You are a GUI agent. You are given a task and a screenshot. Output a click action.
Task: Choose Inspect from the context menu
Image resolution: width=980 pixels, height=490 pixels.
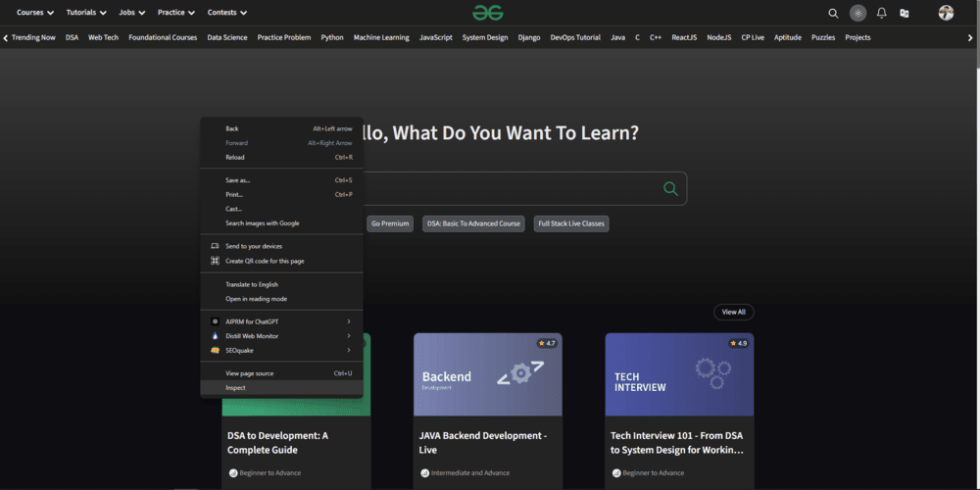tap(281, 387)
